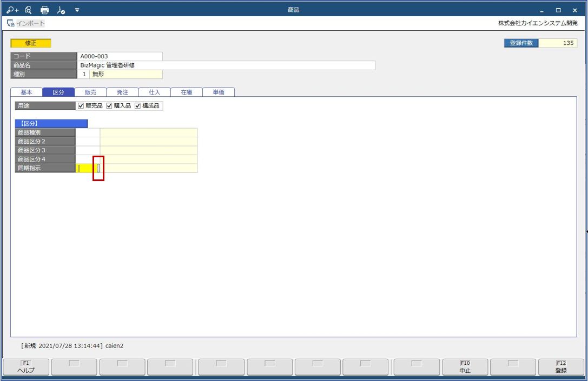Click the 登録件数 label
Screen dimensions: 588x381
pos(521,43)
